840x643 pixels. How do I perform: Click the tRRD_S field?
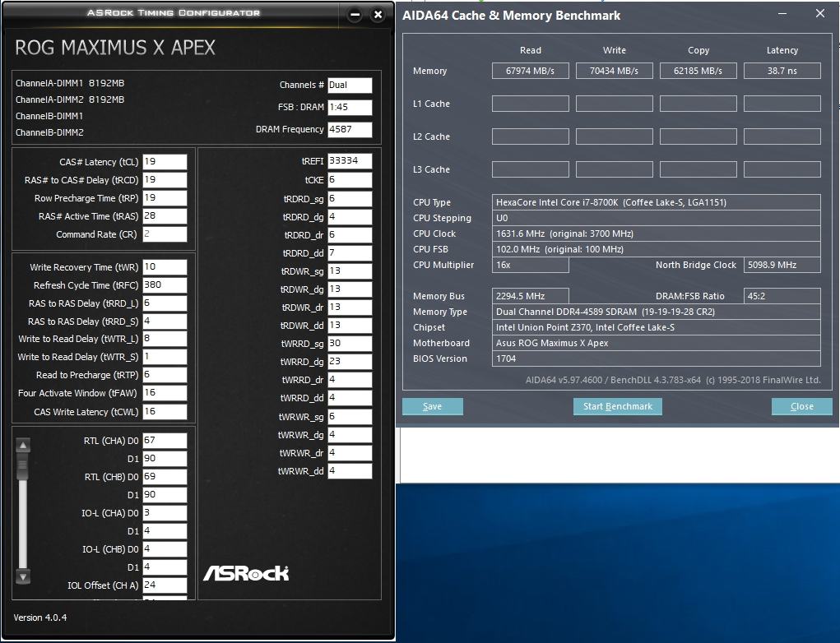pos(165,321)
